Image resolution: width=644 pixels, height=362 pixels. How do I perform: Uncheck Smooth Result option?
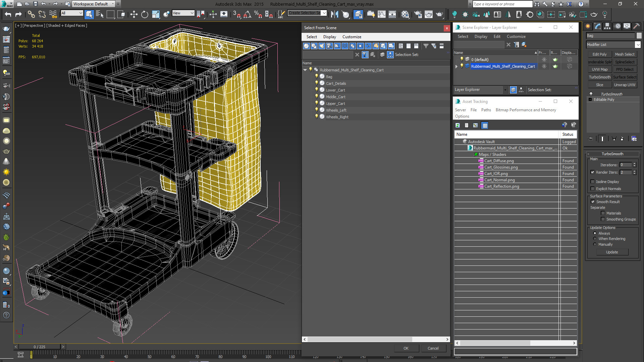click(593, 202)
